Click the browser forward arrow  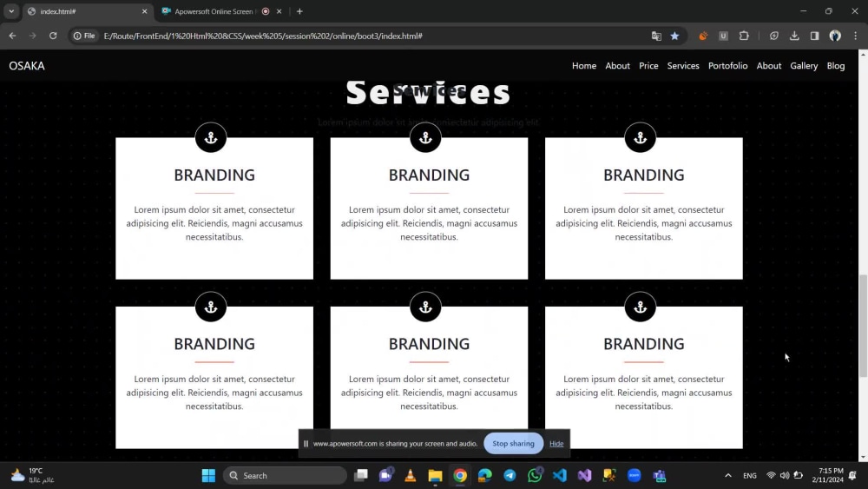pos(32,36)
